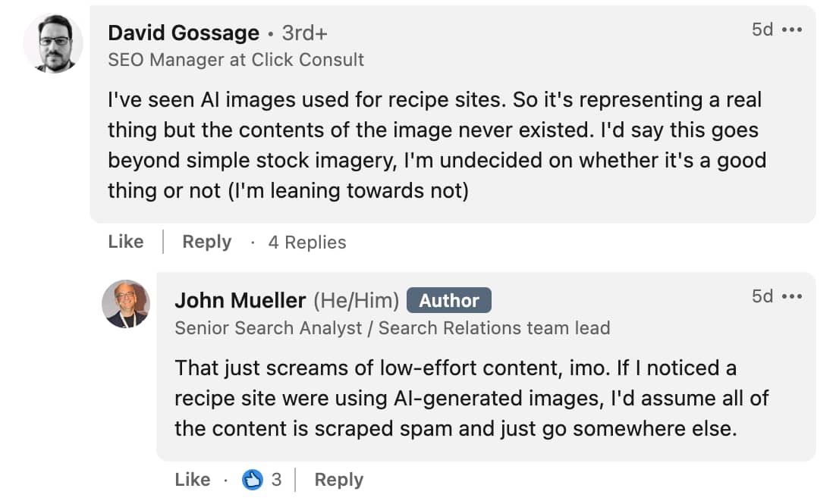Viewport: 836px width, 504px height.
Task: Open David Gossage's profile photo
Action: tap(53, 43)
